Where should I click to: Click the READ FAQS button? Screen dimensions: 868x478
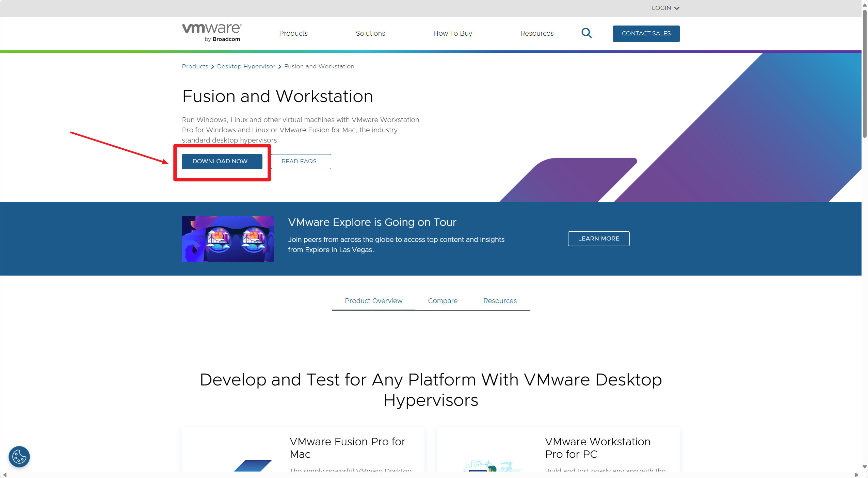[x=301, y=161]
